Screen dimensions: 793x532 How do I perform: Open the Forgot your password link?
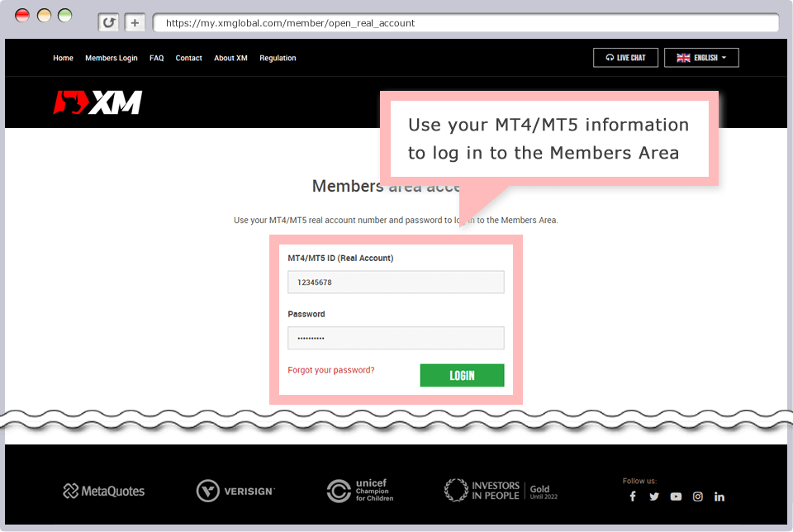tap(330, 370)
